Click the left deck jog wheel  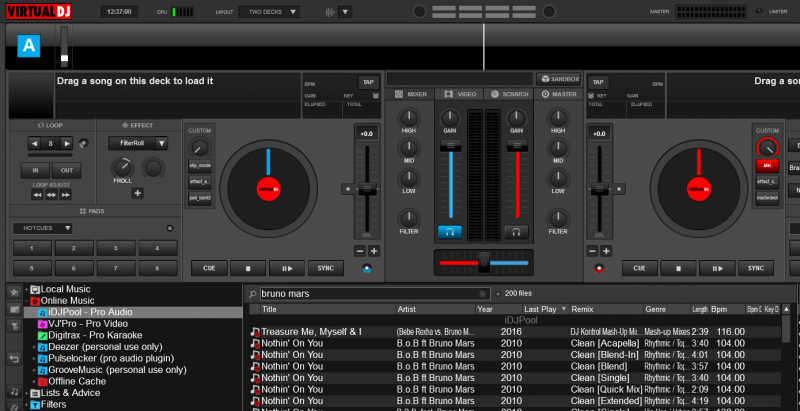[268, 189]
